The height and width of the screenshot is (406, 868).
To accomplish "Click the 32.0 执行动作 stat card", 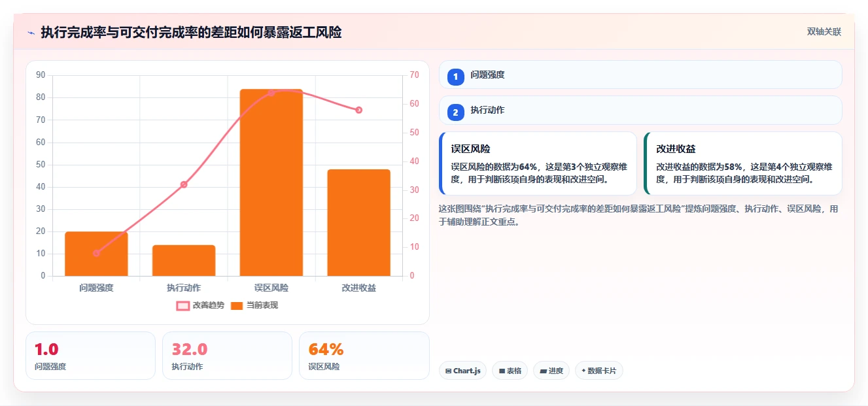I will [x=227, y=356].
